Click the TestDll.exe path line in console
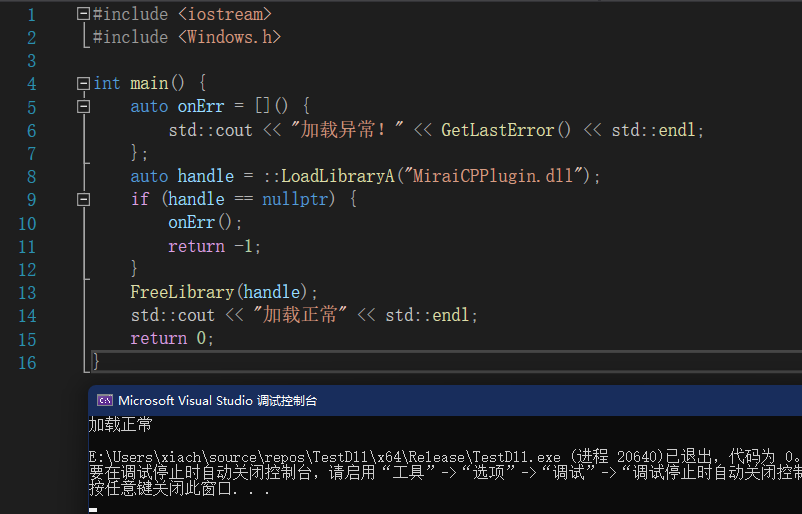 [x=443, y=456]
